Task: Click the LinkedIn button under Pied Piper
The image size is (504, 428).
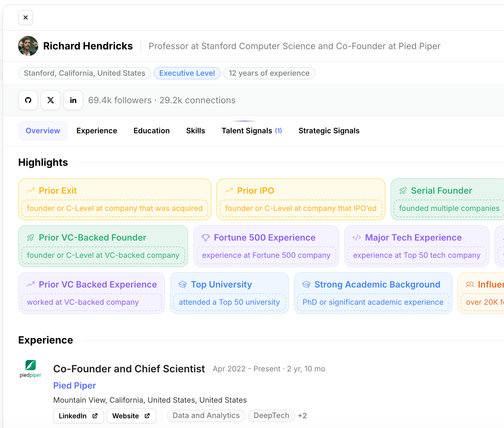Action: coord(78,416)
